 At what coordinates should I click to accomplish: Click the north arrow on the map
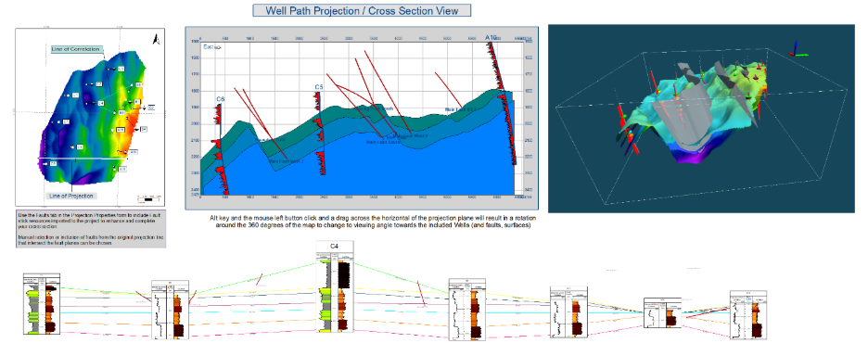click(156, 39)
